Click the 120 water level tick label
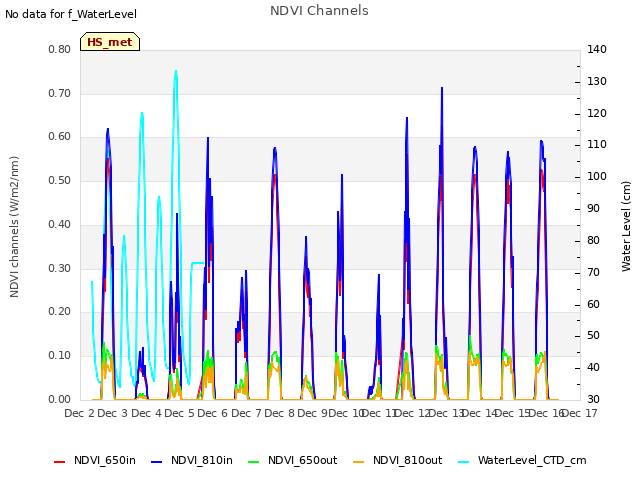The width and height of the screenshot is (640, 480). [x=597, y=113]
